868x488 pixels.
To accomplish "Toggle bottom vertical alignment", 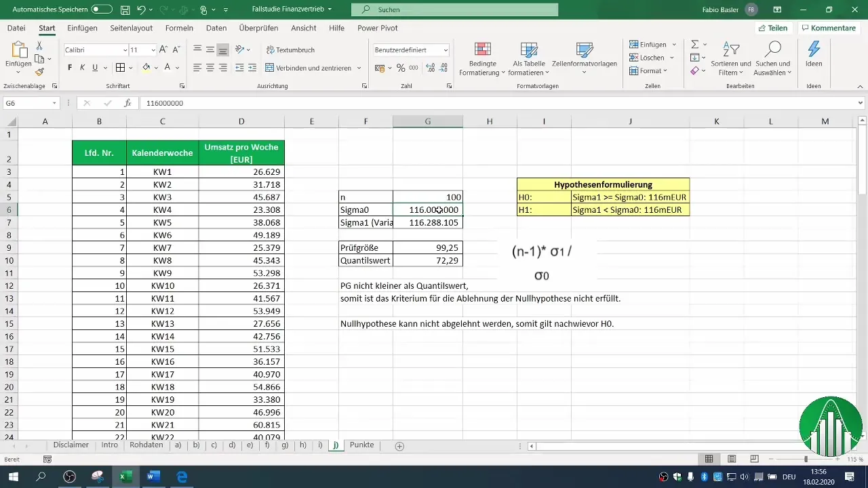I will tap(223, 50).
